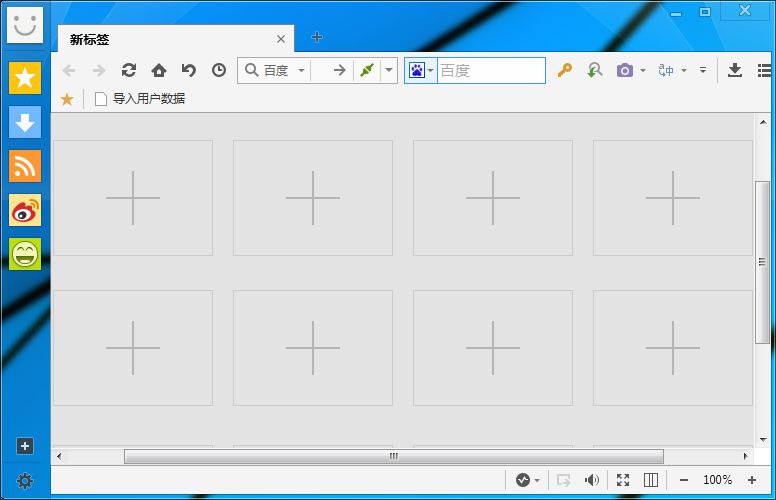Screen dimensions: 776x500
Task: Go back with the left arrow
Action: click(x=69, y=70)
